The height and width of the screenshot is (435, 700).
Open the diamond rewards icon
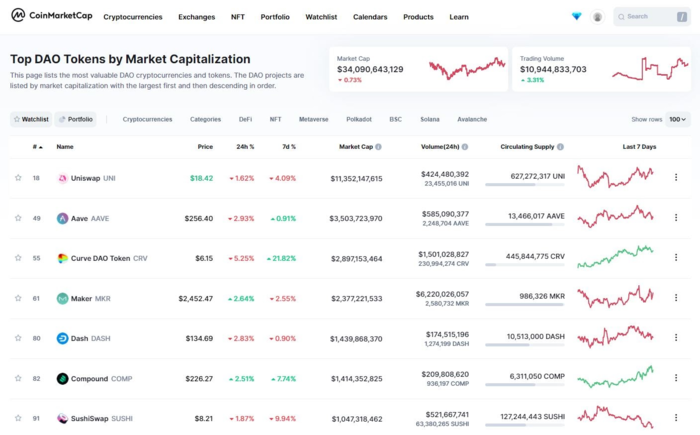[x=576, y=17]
